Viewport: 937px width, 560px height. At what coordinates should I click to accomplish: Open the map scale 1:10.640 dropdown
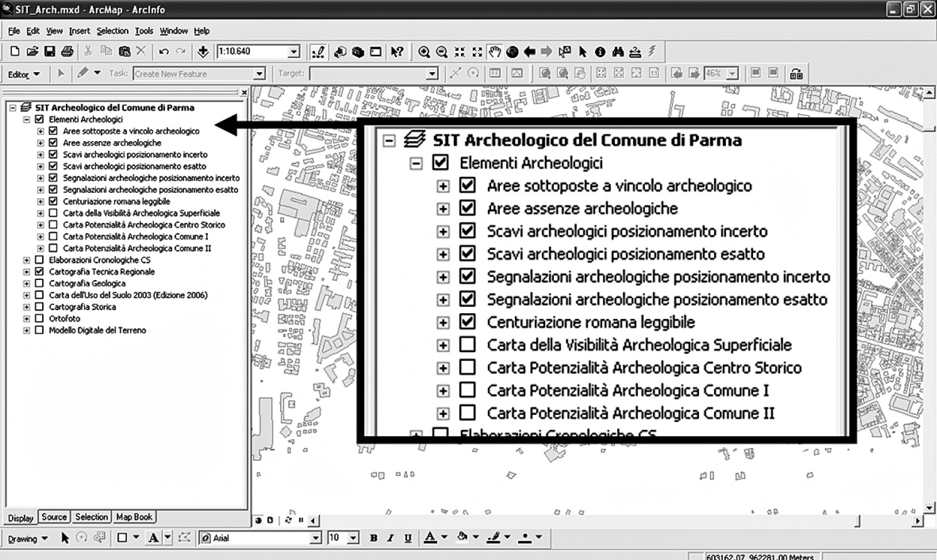294,51
